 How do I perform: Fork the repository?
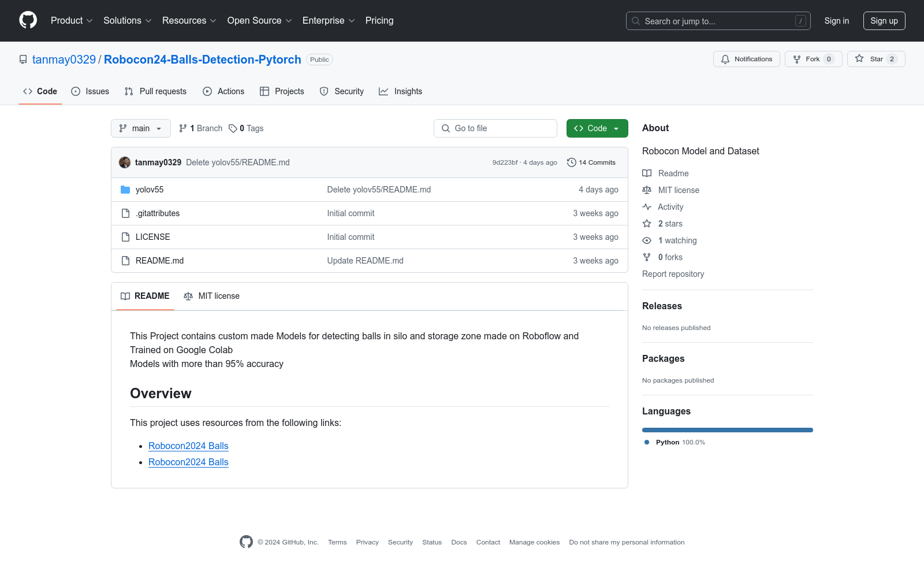[x=813, y=59]
